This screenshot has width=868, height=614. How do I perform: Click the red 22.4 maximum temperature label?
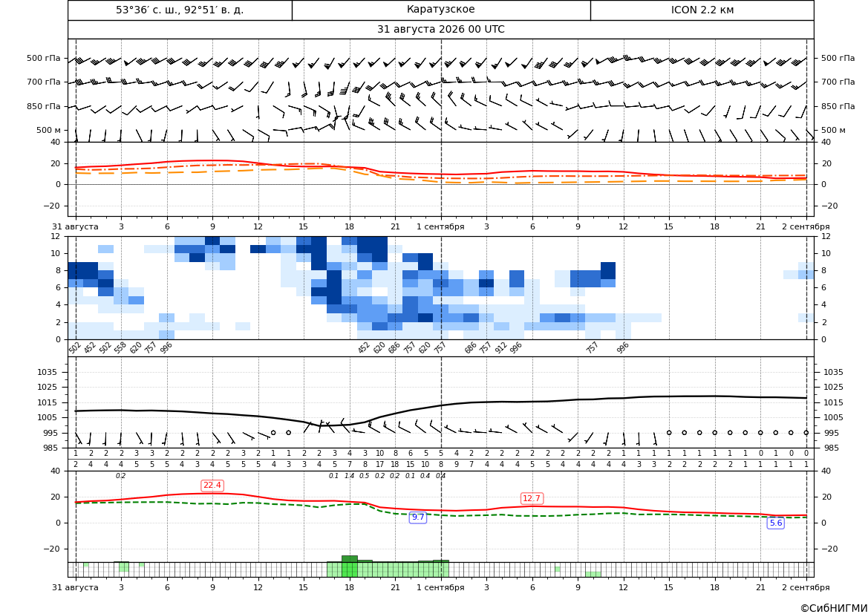212,485
